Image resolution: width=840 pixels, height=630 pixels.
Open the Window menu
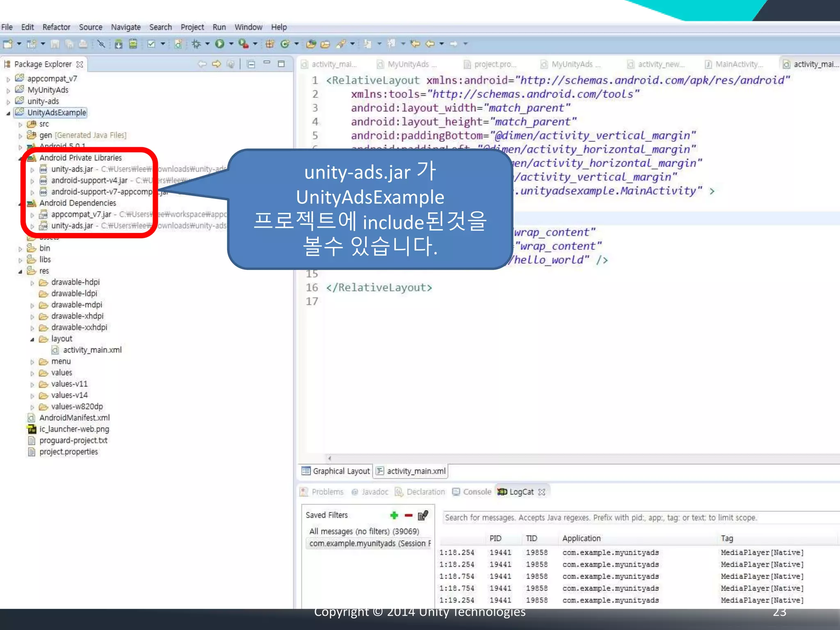click(x=248, y=27)
